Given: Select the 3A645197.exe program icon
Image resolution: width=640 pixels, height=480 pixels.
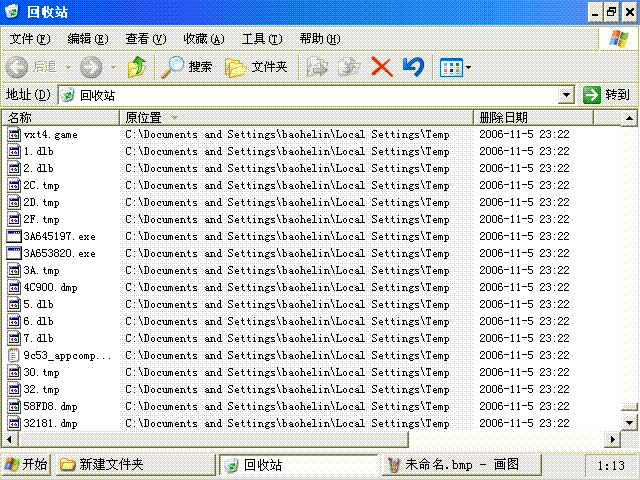Looking at the screenshot, I should point(14,236).
